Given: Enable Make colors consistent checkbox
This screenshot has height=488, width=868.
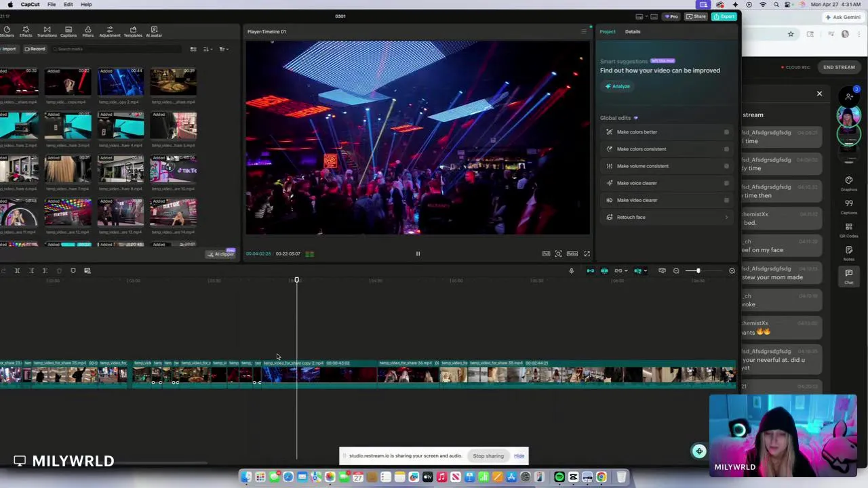Looking at the screenshot, I should pos(726,149).
